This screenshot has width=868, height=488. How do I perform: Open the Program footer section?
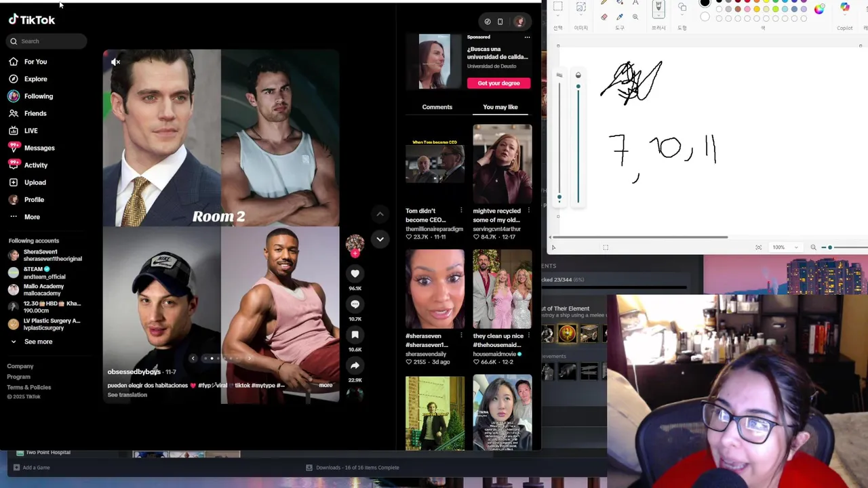click(19, 377)
